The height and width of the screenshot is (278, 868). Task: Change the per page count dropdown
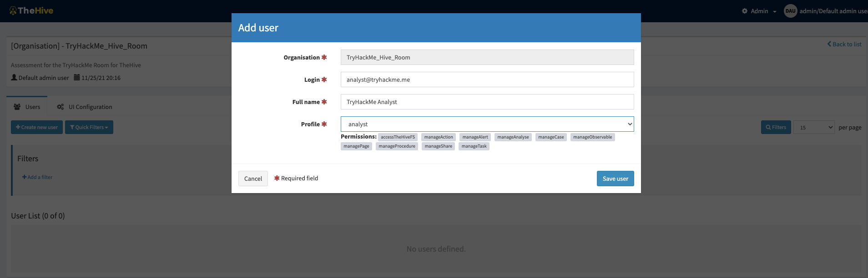pos(814,127)
